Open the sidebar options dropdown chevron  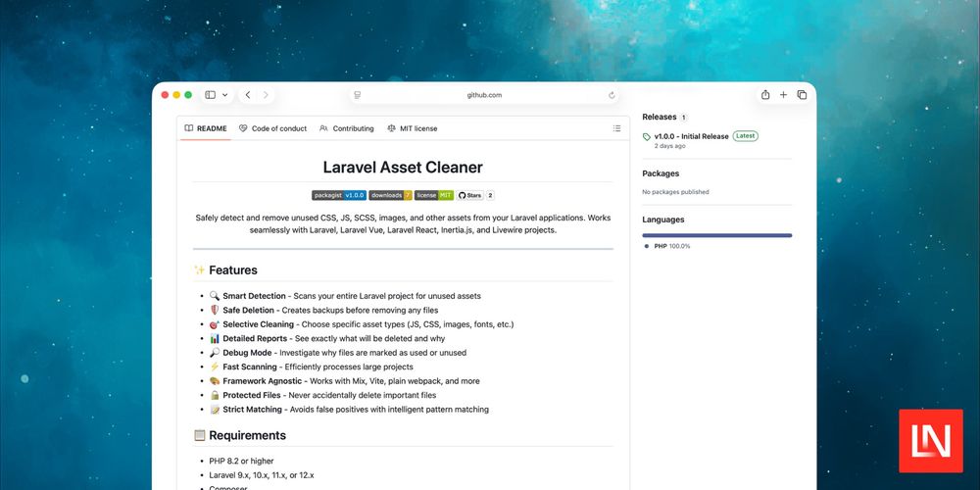click(x=225, y=95)
